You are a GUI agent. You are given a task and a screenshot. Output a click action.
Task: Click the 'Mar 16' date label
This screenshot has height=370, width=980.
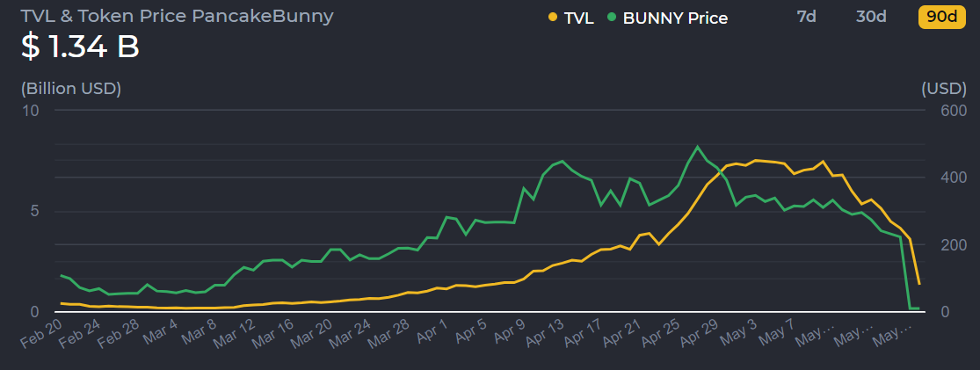click(273, 332)
